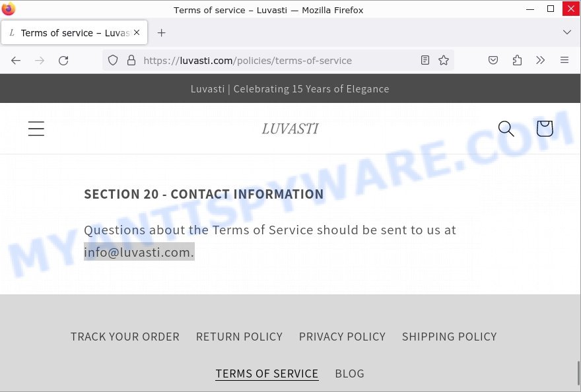The height and width of the screenshot is (392, 581).
Task: Open Firefox application menu
Action: pyautogui.click(x=564, y=60)
